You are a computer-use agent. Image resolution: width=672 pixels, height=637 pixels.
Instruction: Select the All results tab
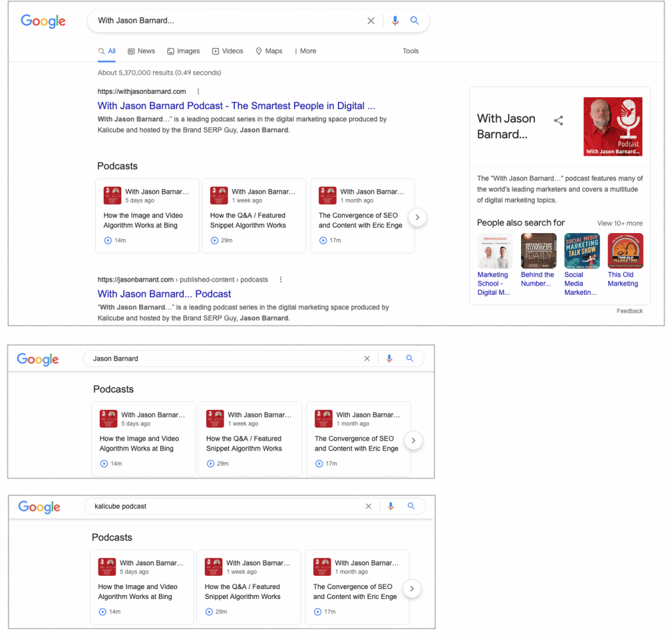pyautogui.click(x=107, y=51)
